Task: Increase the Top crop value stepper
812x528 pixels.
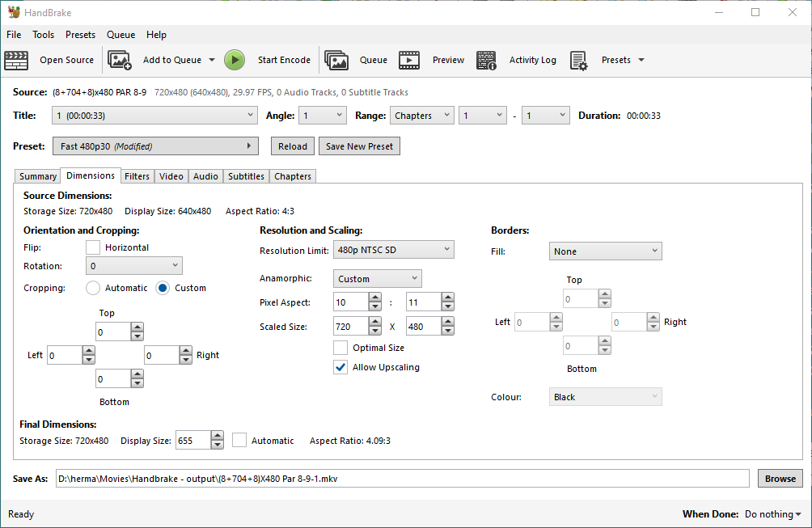Action: [137, 327]
